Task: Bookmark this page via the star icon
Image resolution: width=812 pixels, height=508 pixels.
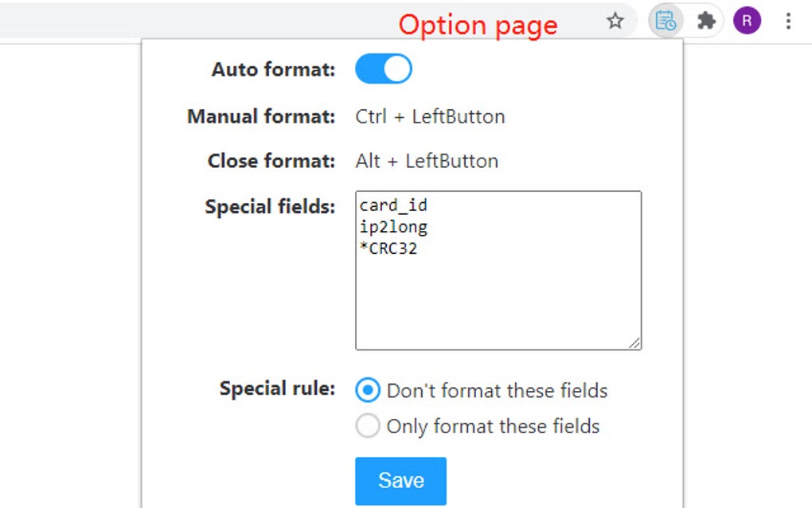Action: coord(616,21)
